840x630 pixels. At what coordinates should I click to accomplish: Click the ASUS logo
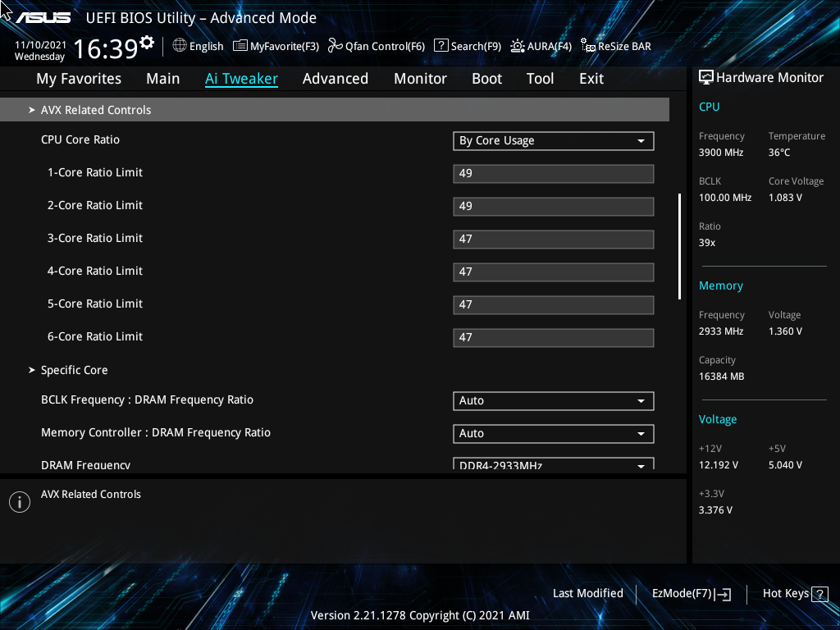coord(43,18)
